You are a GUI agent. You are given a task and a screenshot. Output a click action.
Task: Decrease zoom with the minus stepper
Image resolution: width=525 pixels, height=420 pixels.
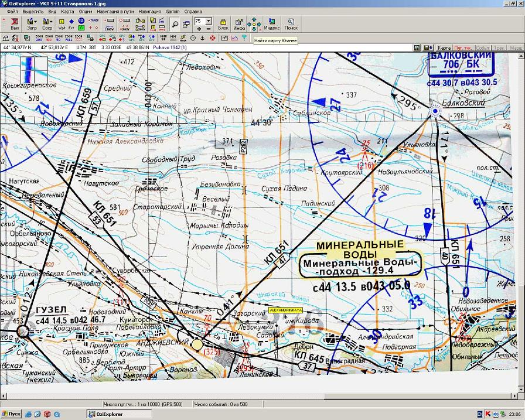tap(209, 29)
